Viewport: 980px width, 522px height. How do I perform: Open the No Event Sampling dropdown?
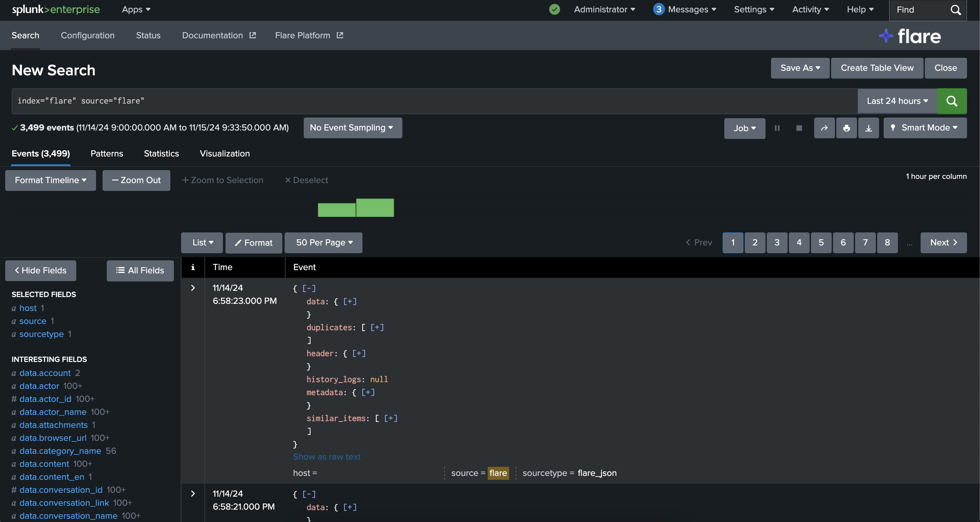tap(352, 128)
